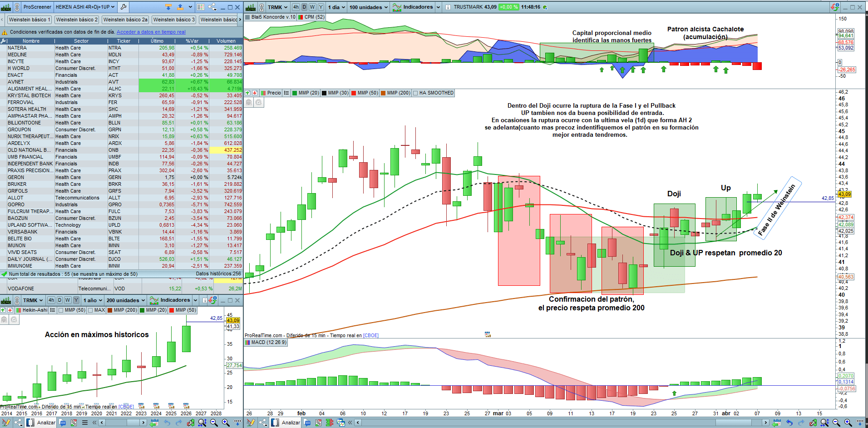Select the ALIGNMENT HEAL... row in the screener list

pos(122,89)
